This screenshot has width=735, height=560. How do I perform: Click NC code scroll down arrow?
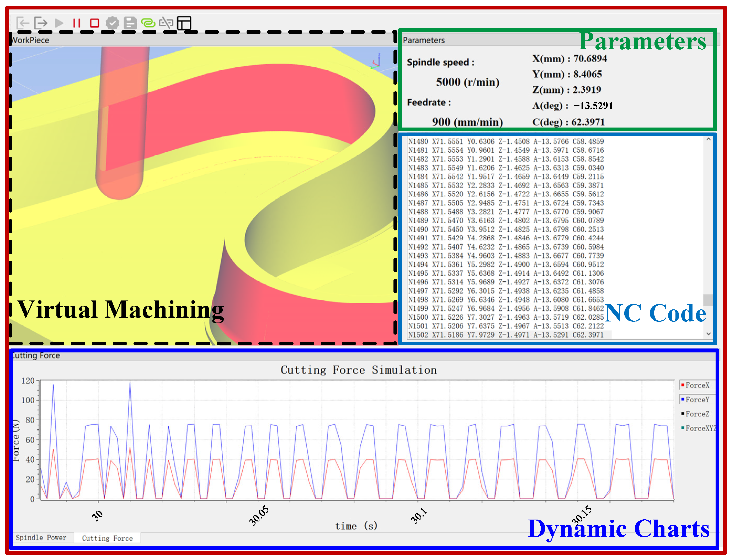[709, 334]
